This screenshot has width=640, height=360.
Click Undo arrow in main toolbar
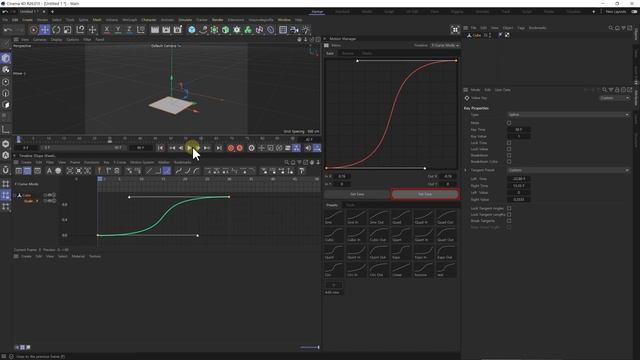pyautogui.click(x=7, y=29)
